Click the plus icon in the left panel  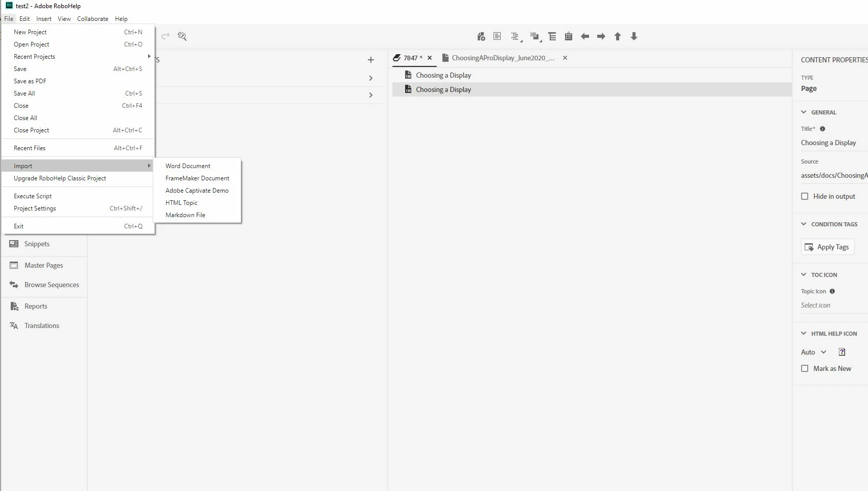pyautogui.click(x=371, y=60)
